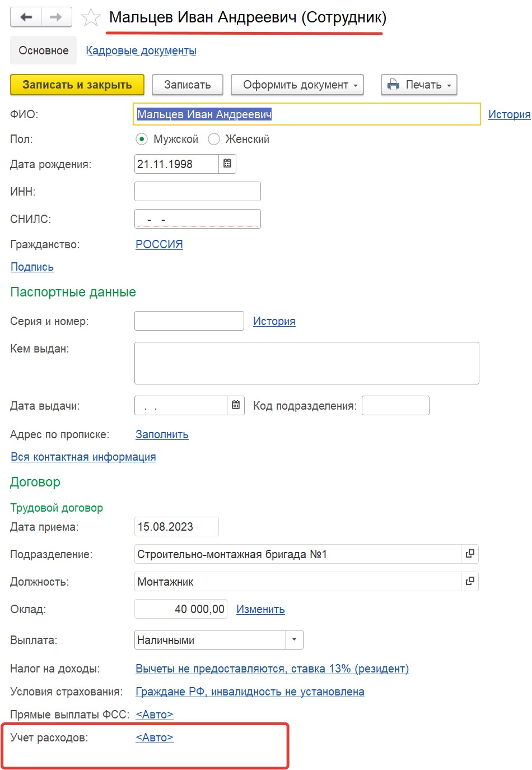Open the Подразделение record with its open icon
Viewport: 532px width, 770px height.
(470, 554)
